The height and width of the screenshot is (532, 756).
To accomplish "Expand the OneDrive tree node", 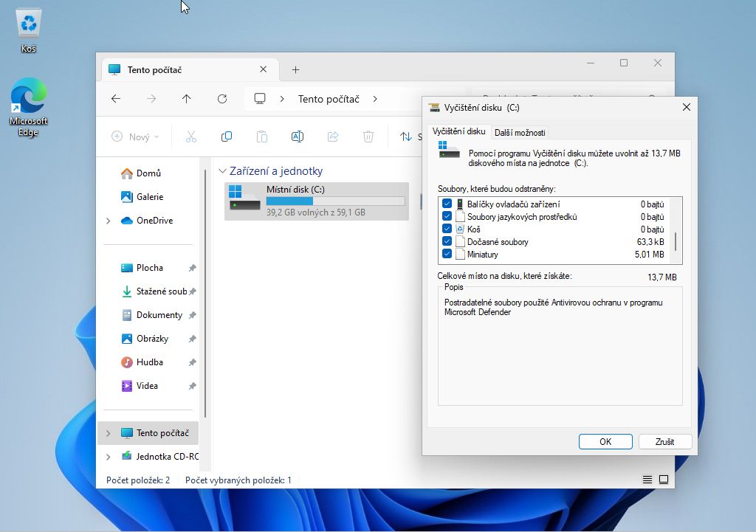I will click(x=109, y=221).
